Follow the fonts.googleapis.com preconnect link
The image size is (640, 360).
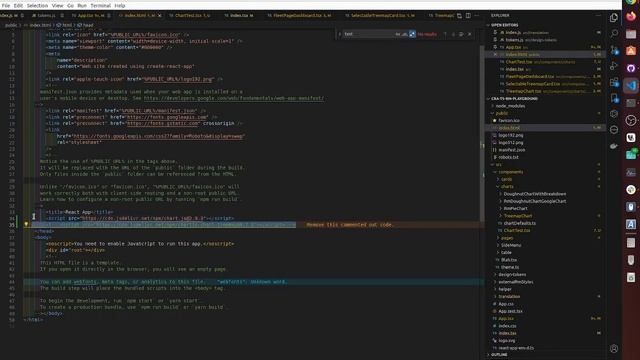click(167, 117)
